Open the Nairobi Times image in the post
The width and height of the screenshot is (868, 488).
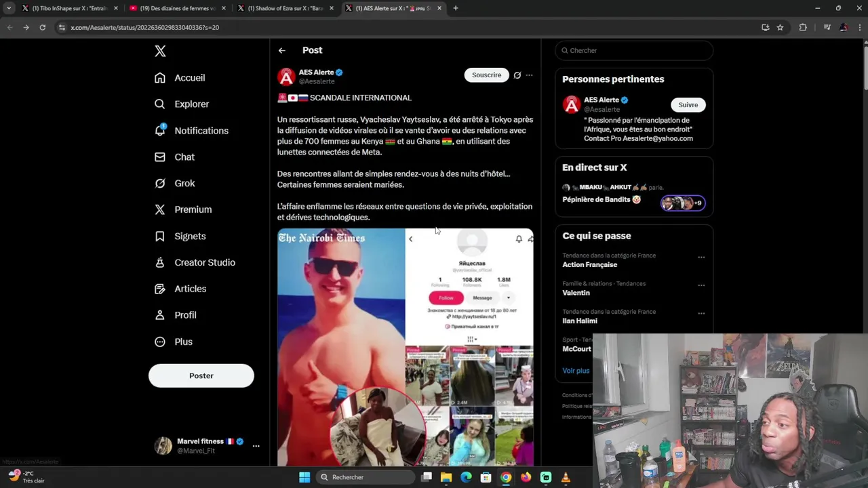(x=405, y=347)
